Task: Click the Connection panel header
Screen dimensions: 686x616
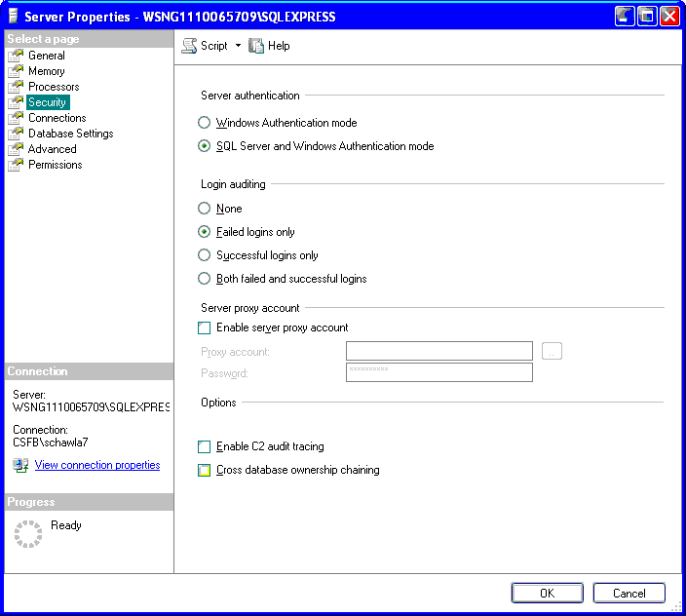Action: point(90,371)
